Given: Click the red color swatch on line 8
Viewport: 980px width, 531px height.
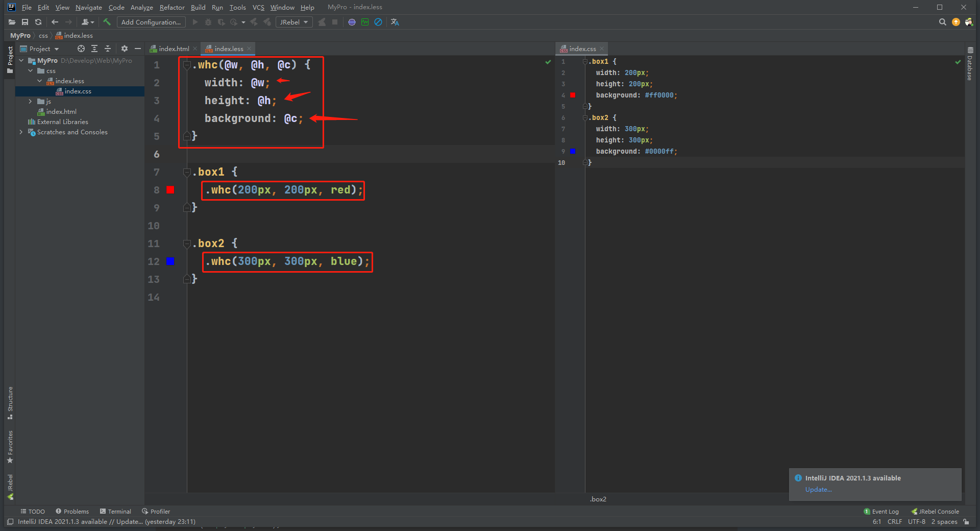Looking at the screenshot, I should (170, 190).
